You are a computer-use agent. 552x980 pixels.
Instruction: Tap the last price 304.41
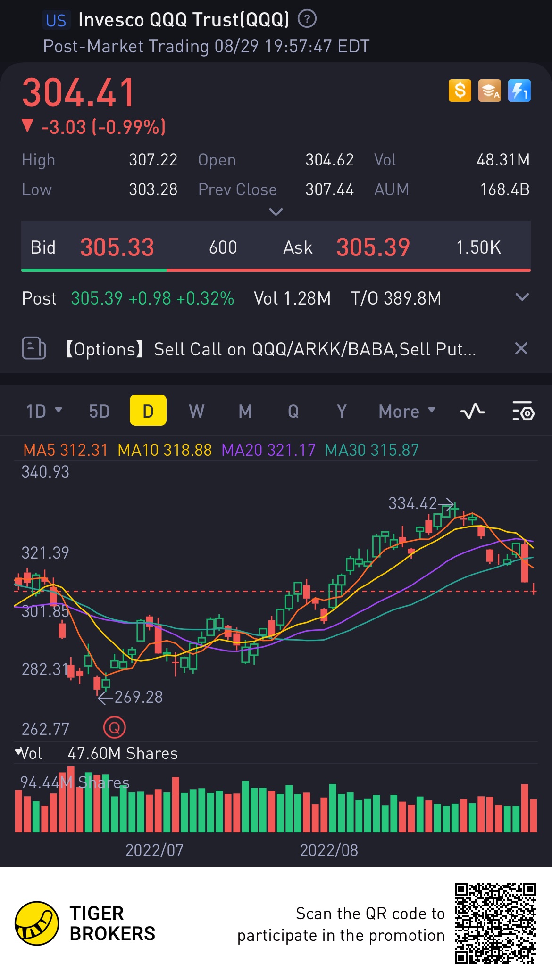79,92
